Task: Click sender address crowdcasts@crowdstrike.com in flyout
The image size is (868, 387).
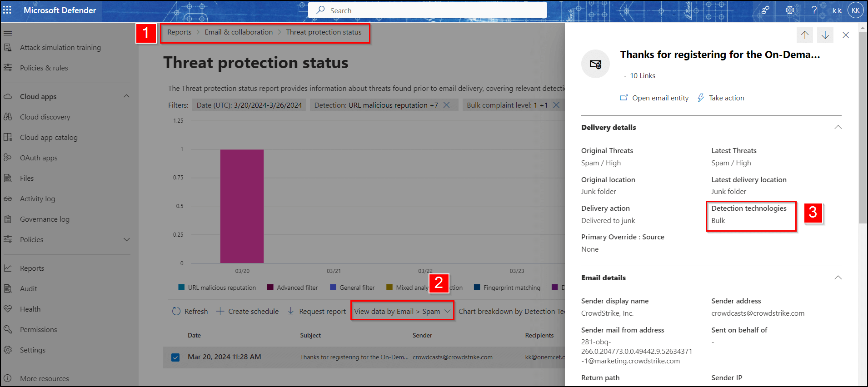Action: 758,313
